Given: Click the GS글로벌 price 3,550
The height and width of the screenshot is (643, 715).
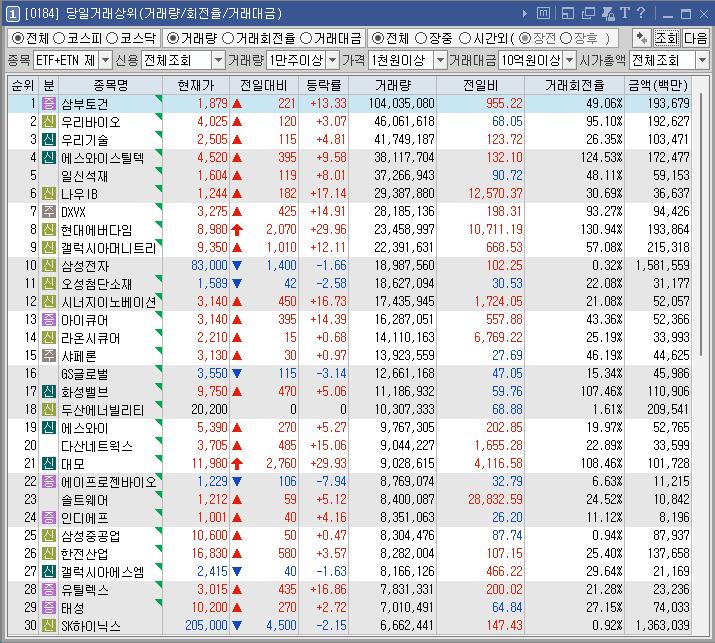Looking at the screenshot, I should tap(212, 373).
